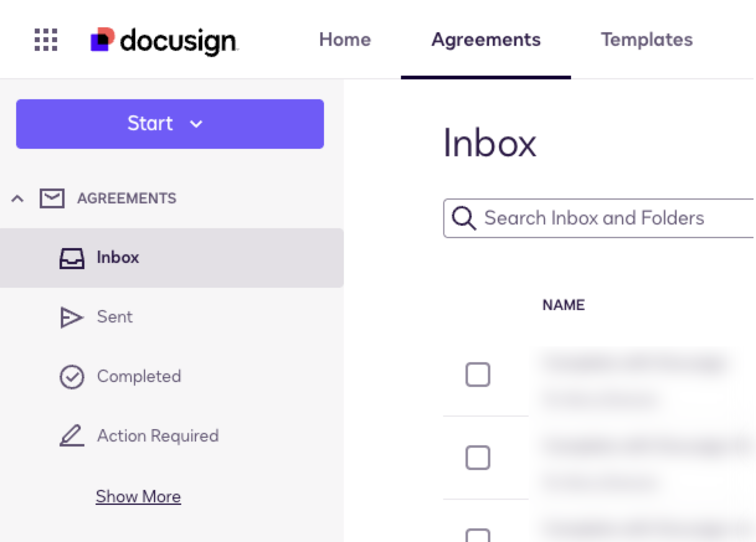Click the Agreements envelope icon in sidebar
756x542 pixels.
tap(52, 198)
